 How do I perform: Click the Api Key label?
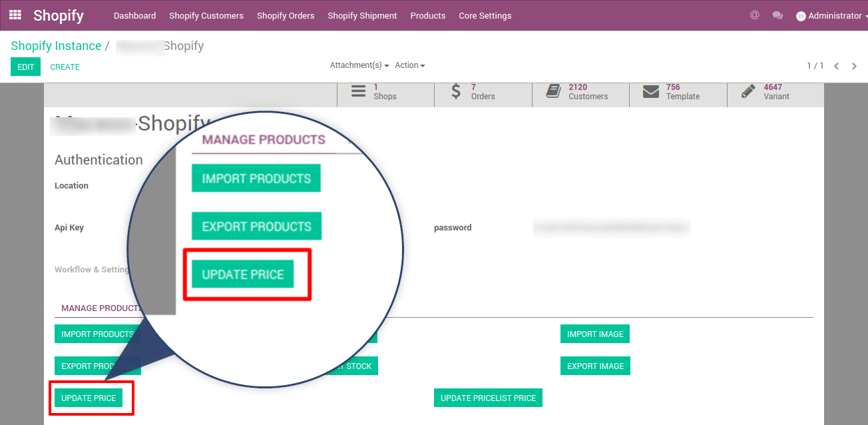pyautogui.click(x=69, y=228)
